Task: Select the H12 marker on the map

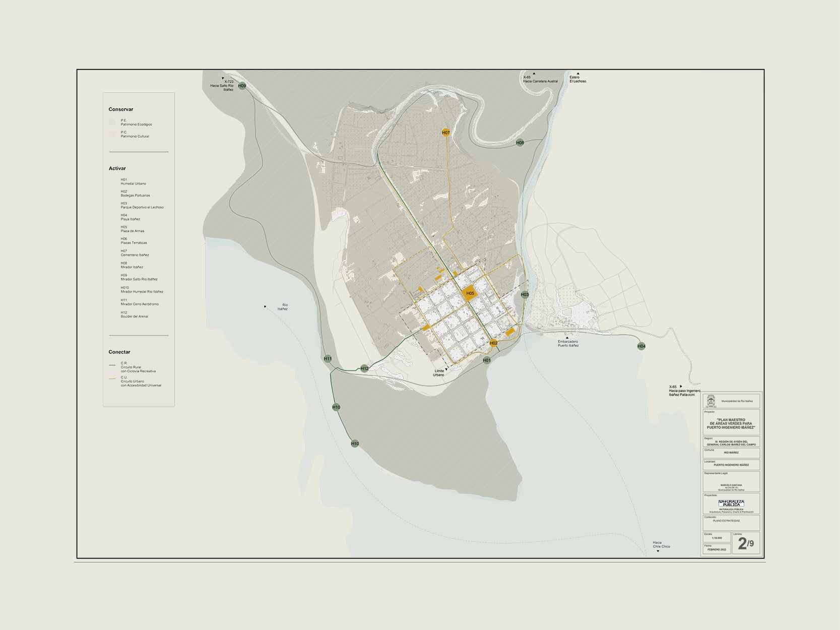Action: click(x=365, y=368)
